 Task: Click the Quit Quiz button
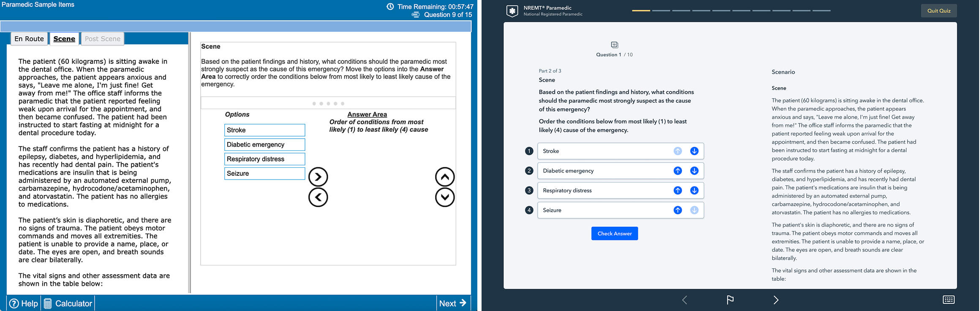[939, 11]
